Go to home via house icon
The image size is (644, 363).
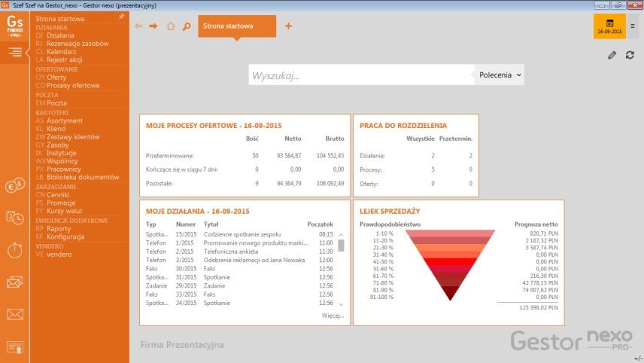click(171, 26)
